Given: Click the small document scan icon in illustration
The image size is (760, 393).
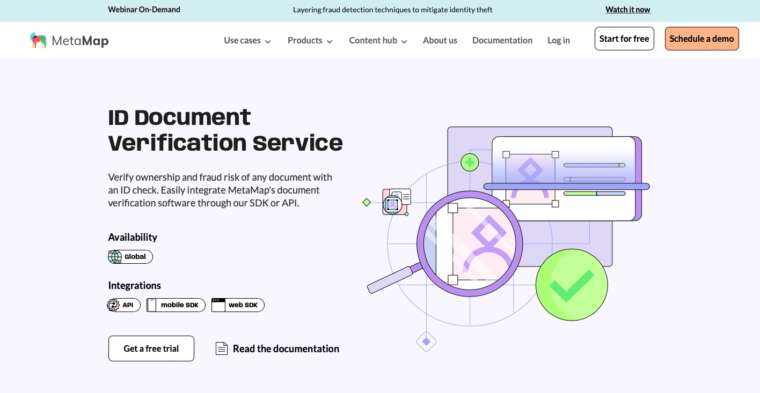Looking at the screenshot, I should [396, 202].
